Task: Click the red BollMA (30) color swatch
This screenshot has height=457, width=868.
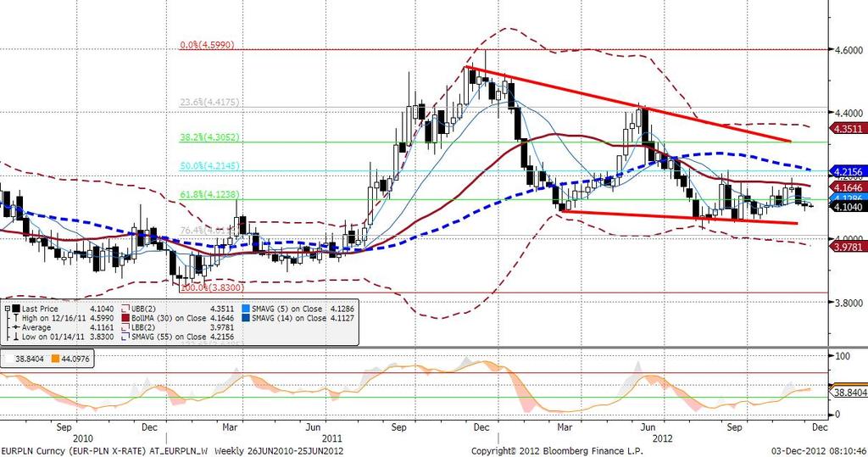Action: (125, 318)
